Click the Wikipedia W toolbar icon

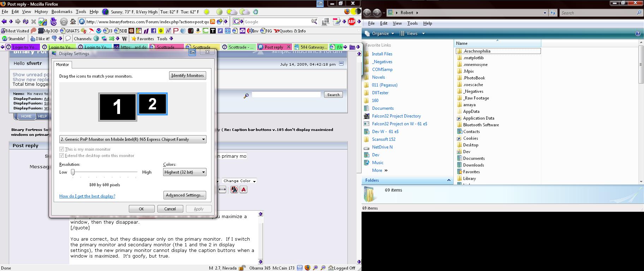pyautogui.click(x=124, y=38)
